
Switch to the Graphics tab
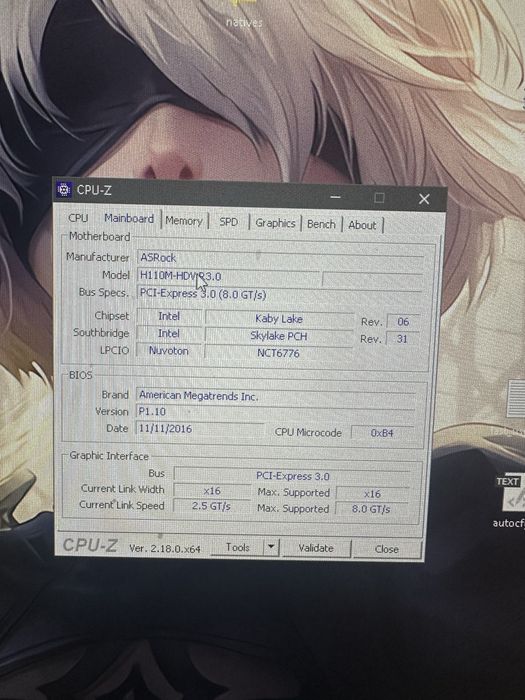click(x=275, y=223)
